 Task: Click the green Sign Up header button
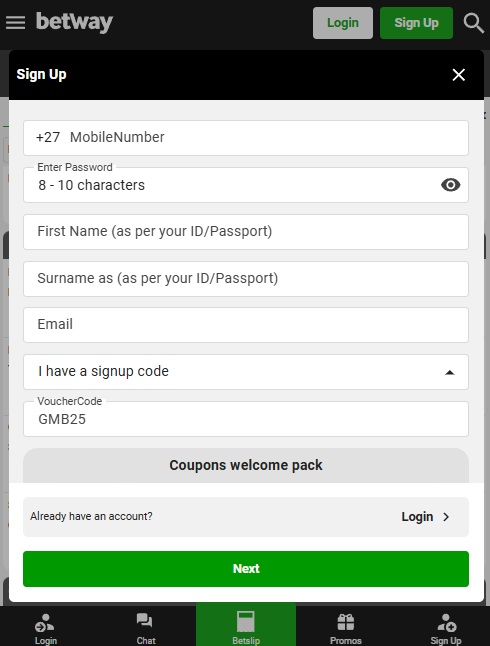pyautogui.click(x=416, y=23)
